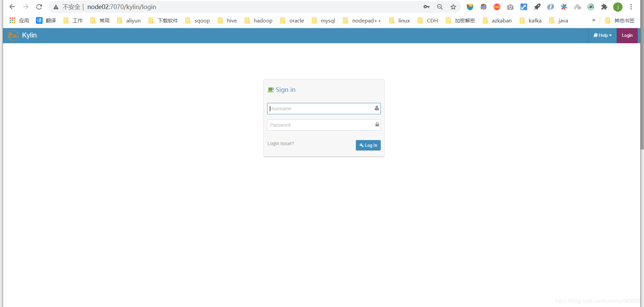Focus the Password input field
The image size is (644, 307).
pos(324,125)
